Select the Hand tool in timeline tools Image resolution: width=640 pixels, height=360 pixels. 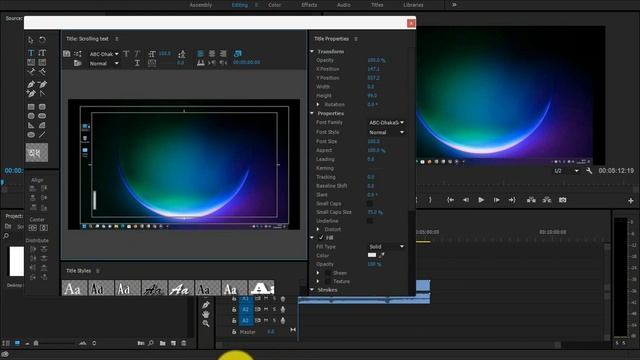206,314
